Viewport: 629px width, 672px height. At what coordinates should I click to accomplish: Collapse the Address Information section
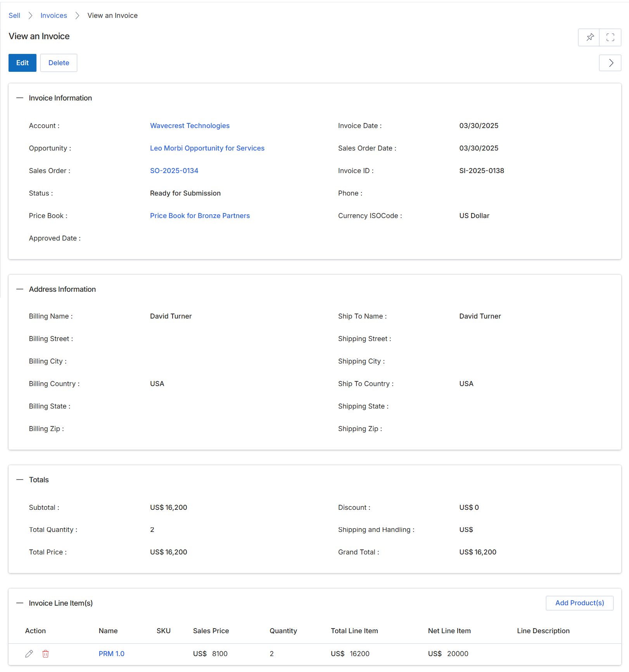(x=20, y=289)
